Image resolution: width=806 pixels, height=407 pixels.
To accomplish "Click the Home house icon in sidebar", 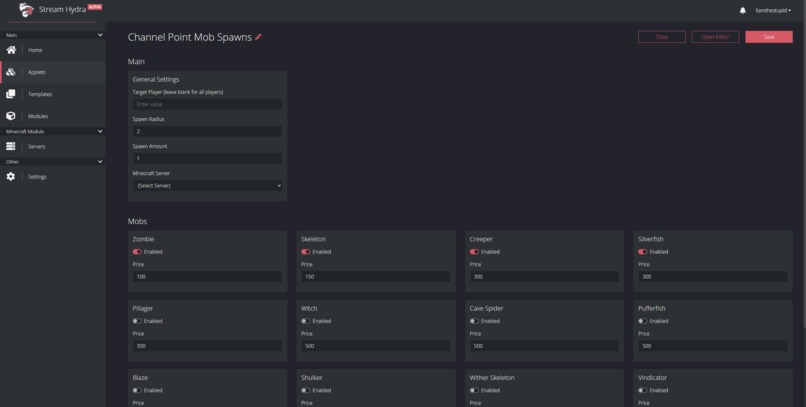I will coord(11,50).
